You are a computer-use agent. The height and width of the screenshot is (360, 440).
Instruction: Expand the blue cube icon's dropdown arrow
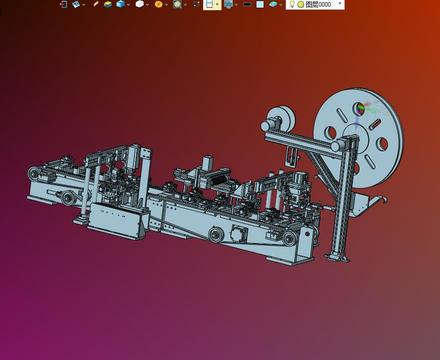click(128, 5)
